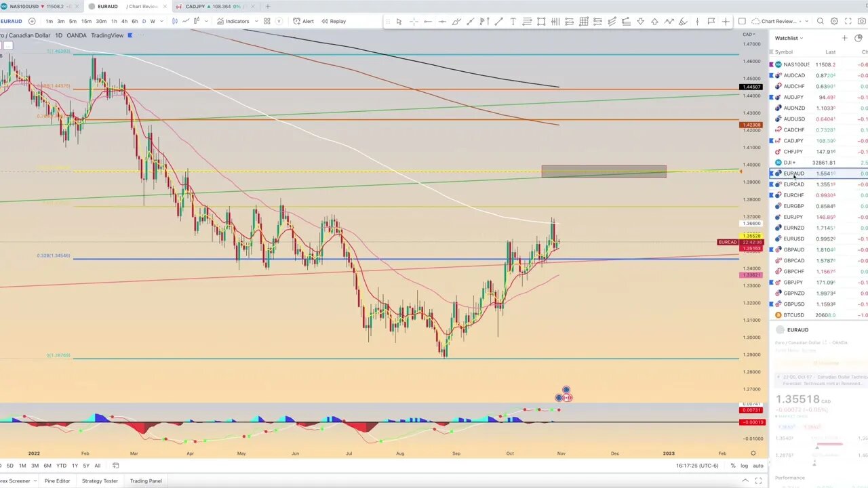Select the flag marker tool
The width and height of the screenshot is (868, 488).
[711, 22]
